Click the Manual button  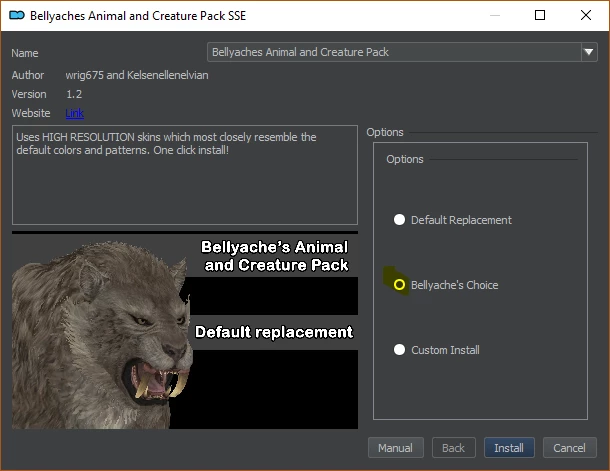click(x=396, y=448)
